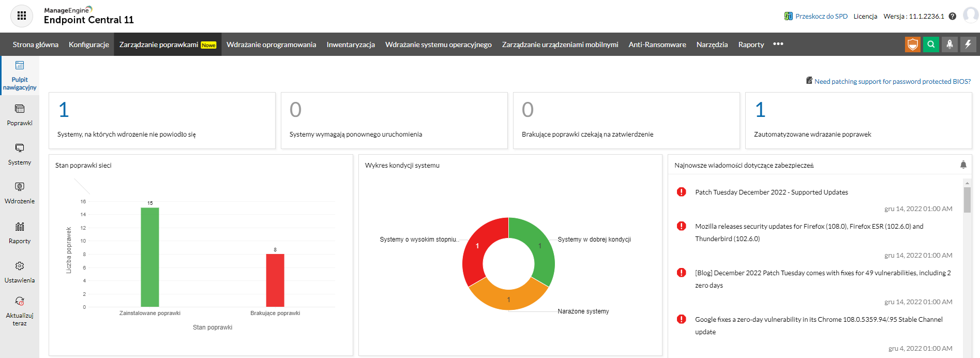The height and width of the screenshot is (358, 980).
Task: Click Brakujące poprawki axis label under red bar
Action: [275, 313]
